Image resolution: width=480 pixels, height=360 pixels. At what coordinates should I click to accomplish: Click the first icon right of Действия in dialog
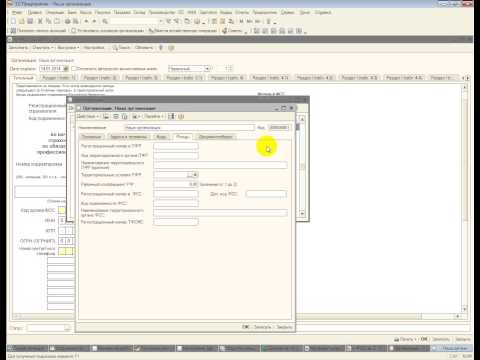(x=106, y=116)
